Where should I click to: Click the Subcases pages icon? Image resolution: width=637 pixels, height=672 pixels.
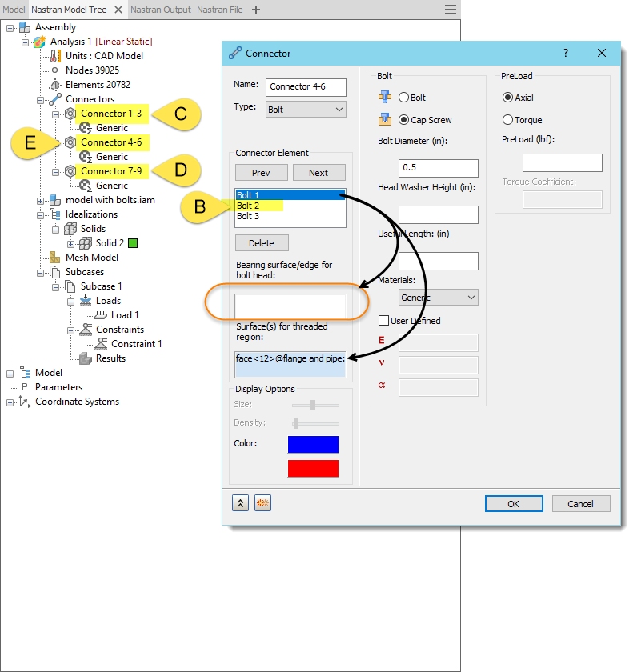click(55, 272)
